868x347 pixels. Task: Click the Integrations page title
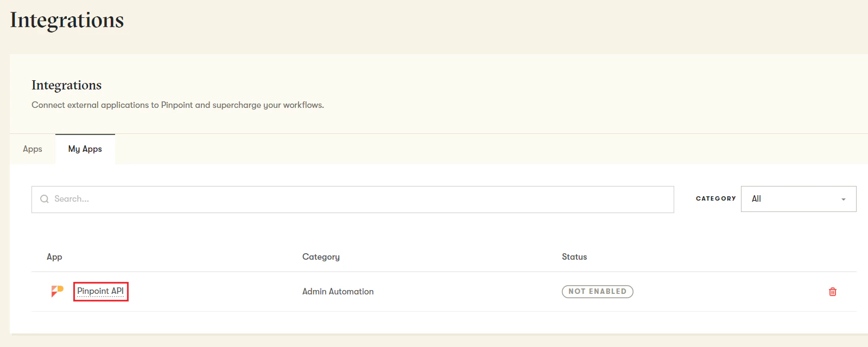[x=67, y=20]
